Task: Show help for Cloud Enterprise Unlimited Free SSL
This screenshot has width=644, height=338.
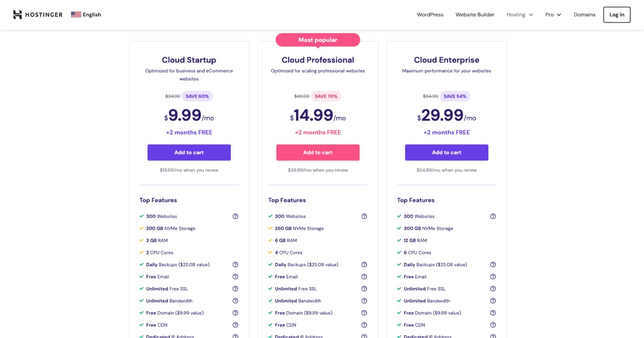Action: pos(493,289)
